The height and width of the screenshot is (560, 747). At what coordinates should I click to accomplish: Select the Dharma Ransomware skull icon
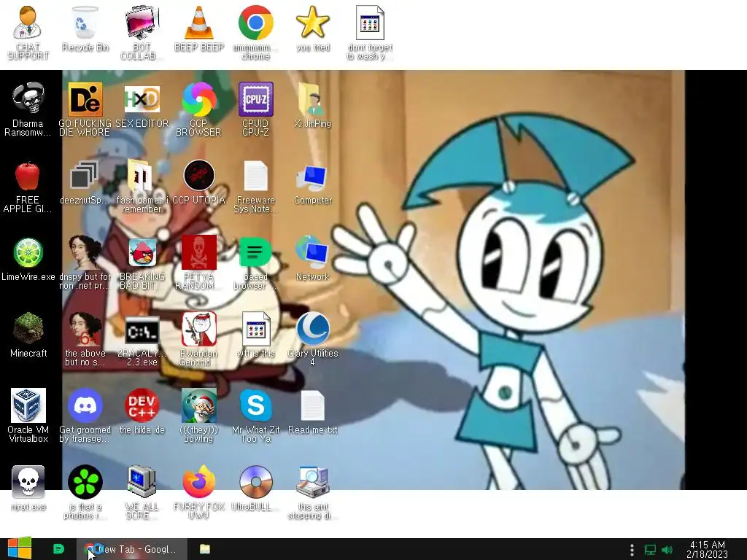tap(28, 109)
